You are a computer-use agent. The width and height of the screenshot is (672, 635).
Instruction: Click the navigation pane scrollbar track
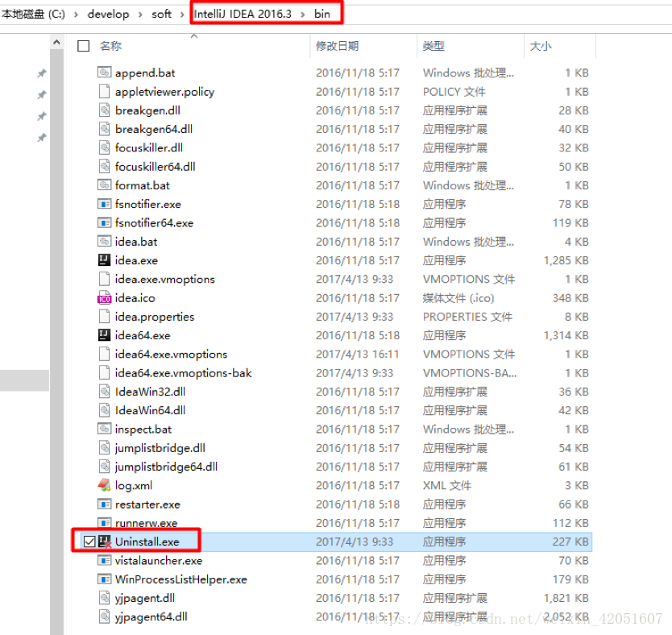point(56,342)
